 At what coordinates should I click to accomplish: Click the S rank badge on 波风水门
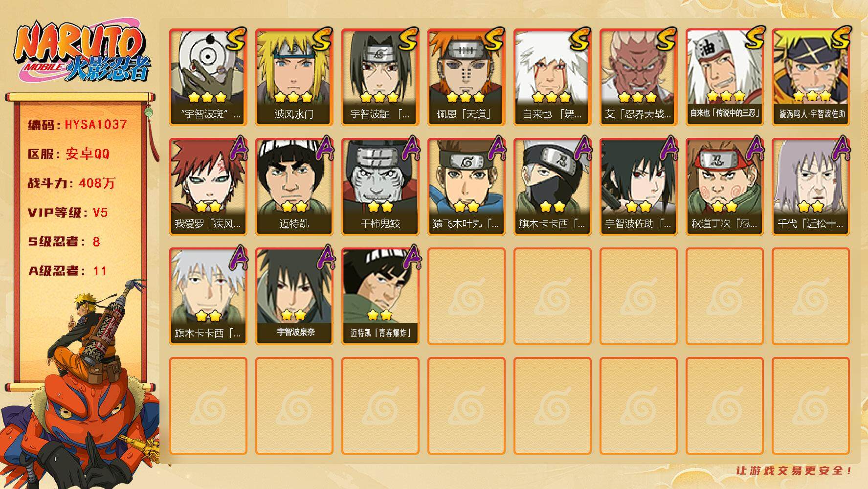click(322, 39)
